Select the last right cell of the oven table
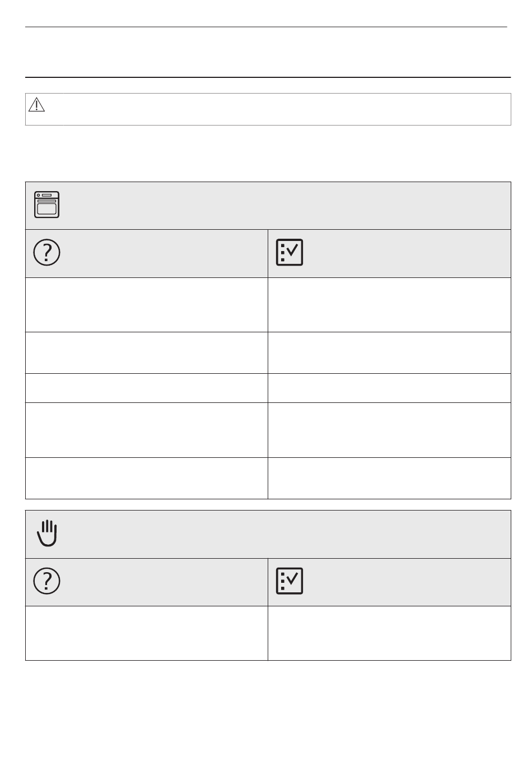Image resolution: width=532 pixels, height=770 pixels. coord(389,478)
